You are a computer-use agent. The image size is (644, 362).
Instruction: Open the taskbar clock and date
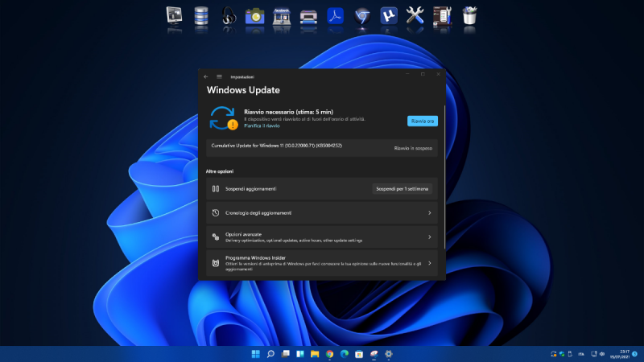pyautogui.click(x=620, y=354)
